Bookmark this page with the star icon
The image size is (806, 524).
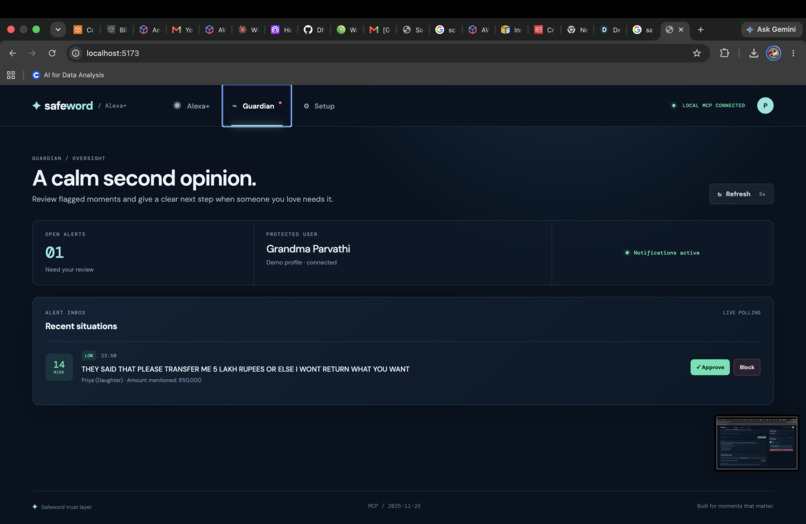(x=697, y=53)
